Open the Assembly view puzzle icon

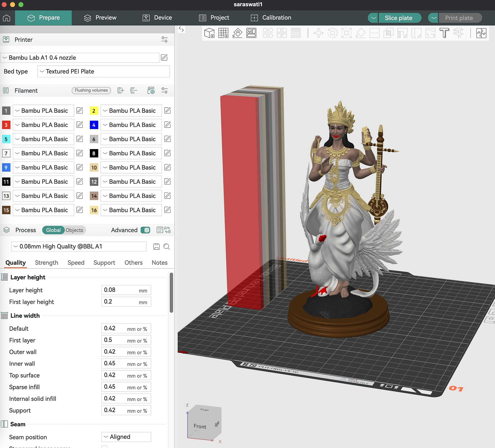(481, 33)
